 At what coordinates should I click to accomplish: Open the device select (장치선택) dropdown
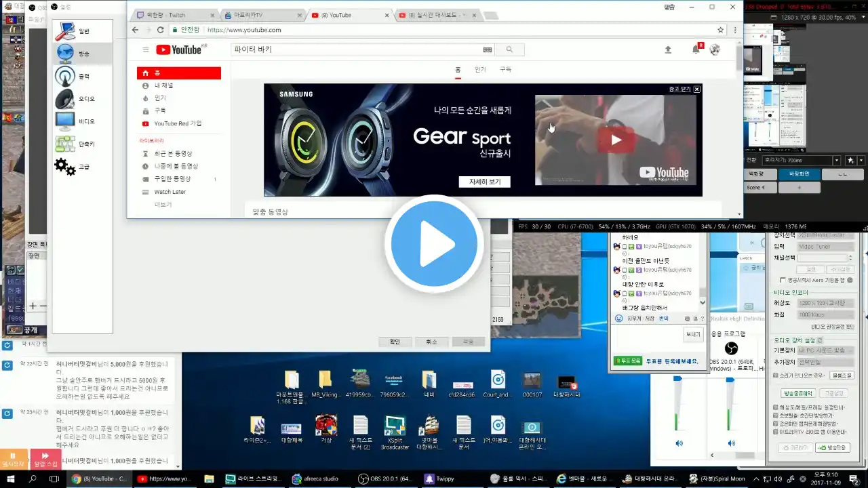coord(825,235)
